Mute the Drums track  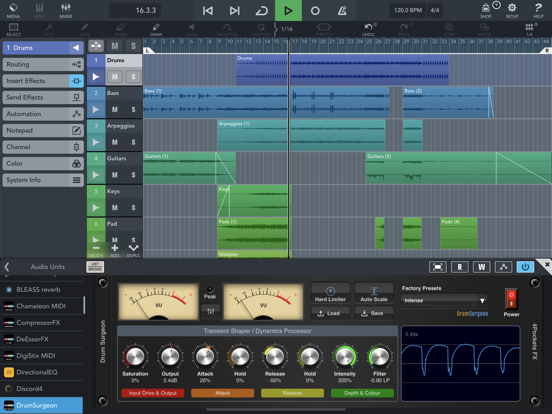[115, 76]
